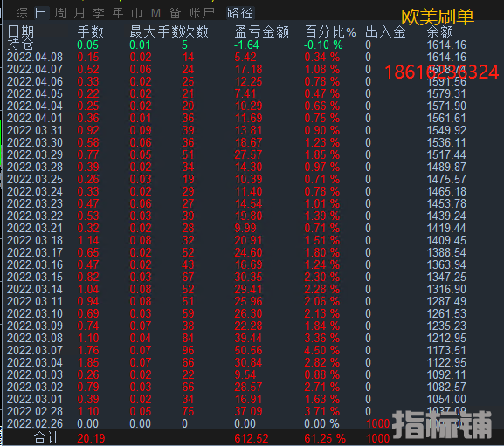This screenshot has height=446, width=504.
Task: Open the 账户 account tab
Action: click(202, 13)
